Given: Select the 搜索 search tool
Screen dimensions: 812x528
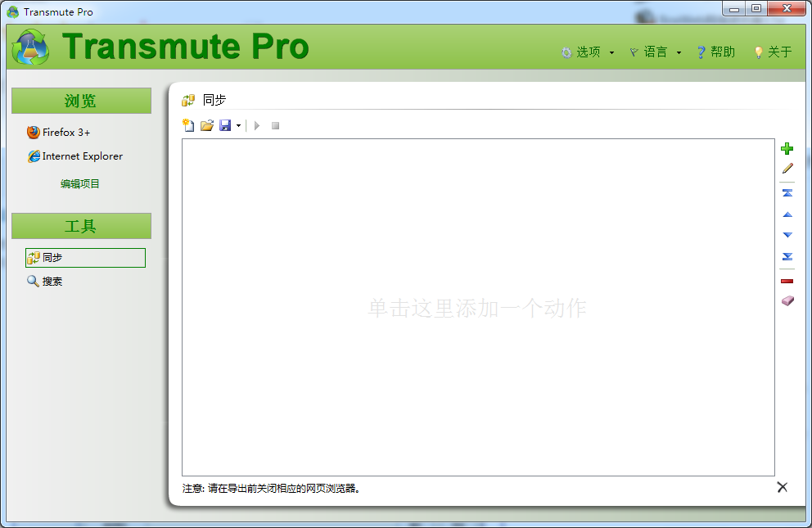Looking at the screenshot, I should (x=52, y=281).
